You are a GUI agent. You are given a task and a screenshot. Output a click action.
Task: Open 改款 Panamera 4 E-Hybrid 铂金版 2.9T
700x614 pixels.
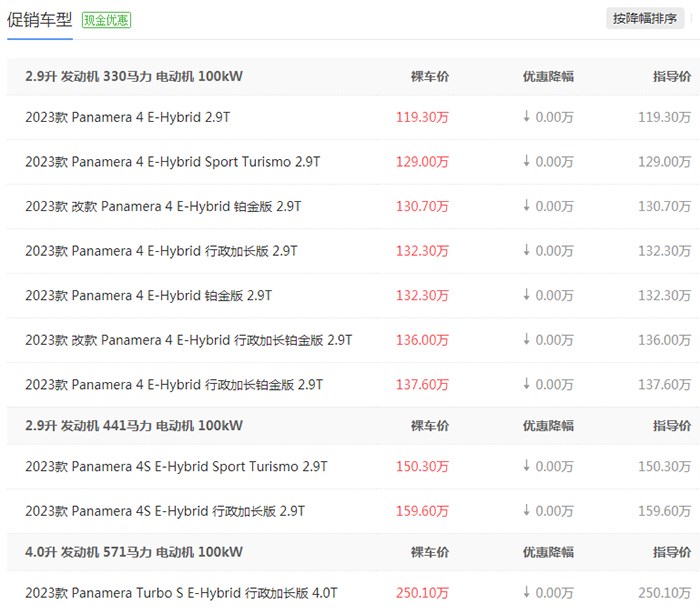click(x=163, y=206)
